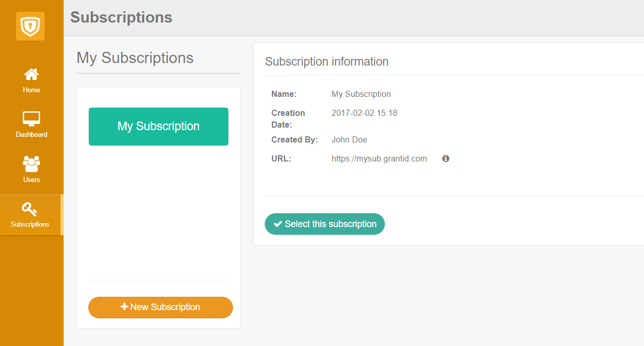The image size is (644, 346).
Task: Click the plus icon on New Subscription
Action: pos(124,307)
